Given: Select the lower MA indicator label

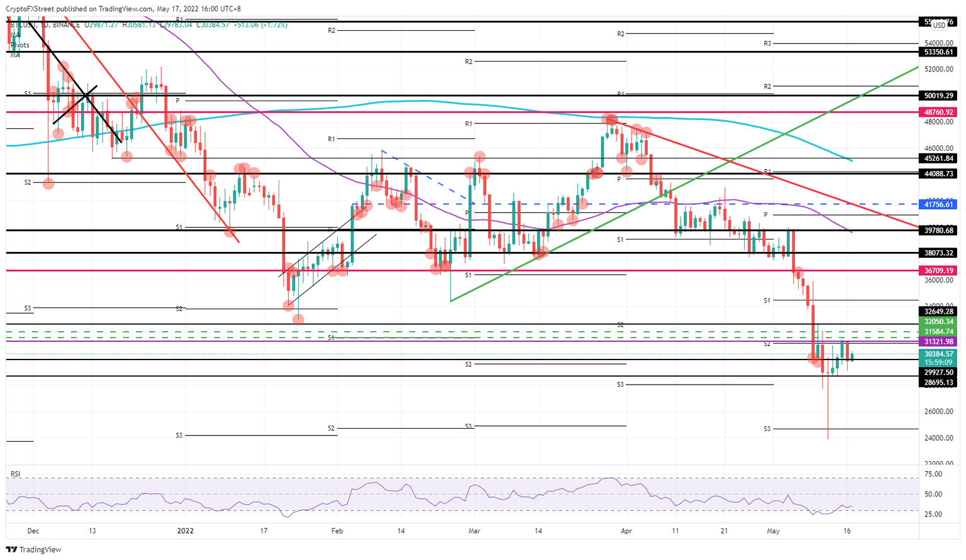Looking at the screenshot, I should 14,55.
